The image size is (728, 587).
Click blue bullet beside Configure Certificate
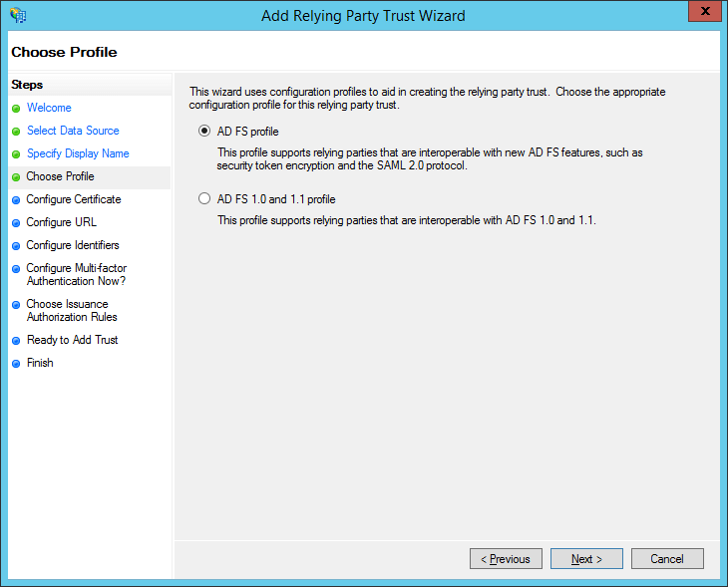click(x=16, y=200)
